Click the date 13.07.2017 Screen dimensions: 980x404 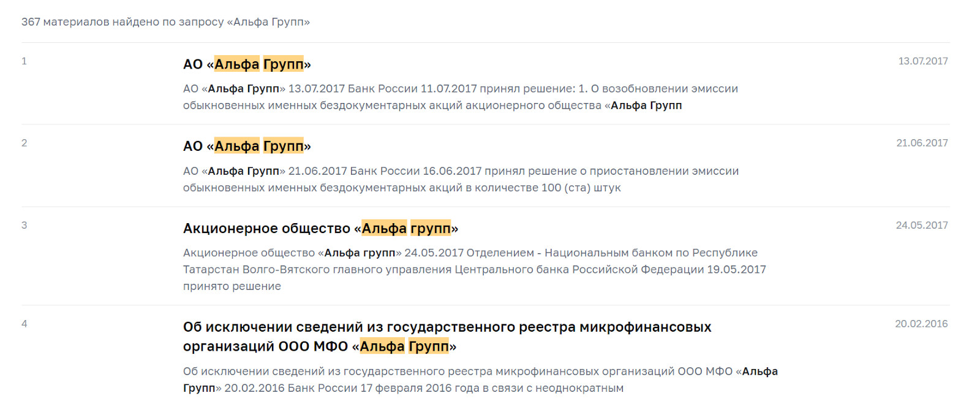point(923,61)
